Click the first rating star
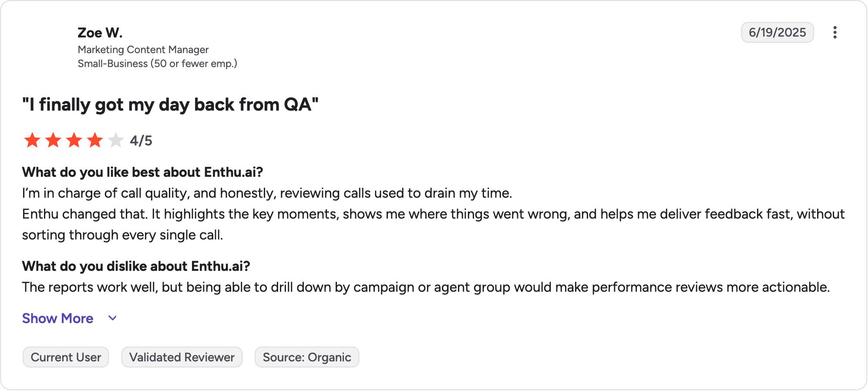Image resolution: width=868 pixels, height=391 pixels. click(x=32, y=140)
